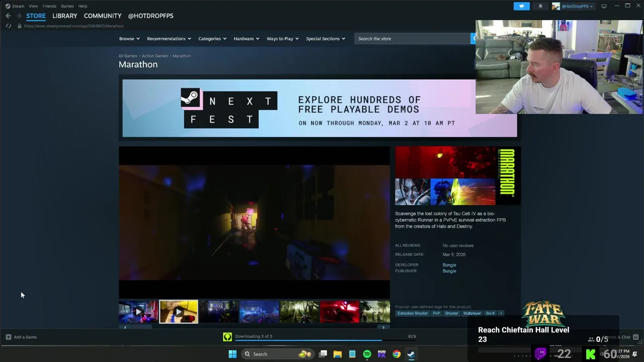Click the Action Games breadcrumb link
This screenshot has width=644, height=362.
click(x=155, y=56)
